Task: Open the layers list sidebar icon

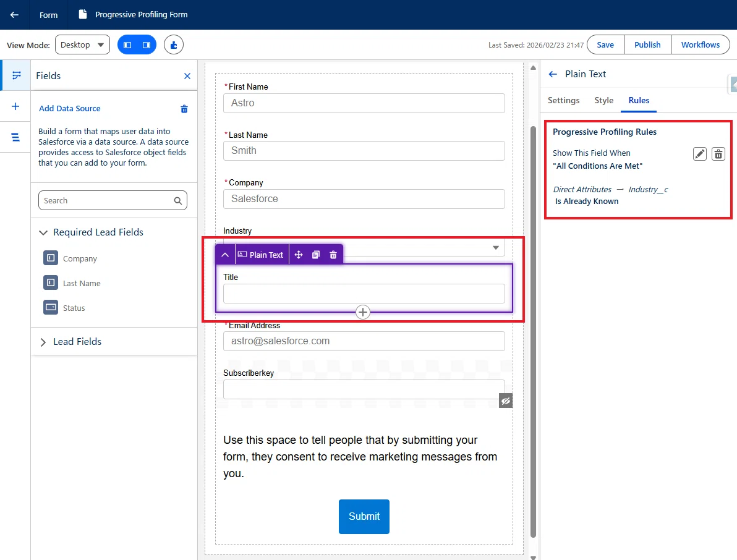Action: click(15, 137)
